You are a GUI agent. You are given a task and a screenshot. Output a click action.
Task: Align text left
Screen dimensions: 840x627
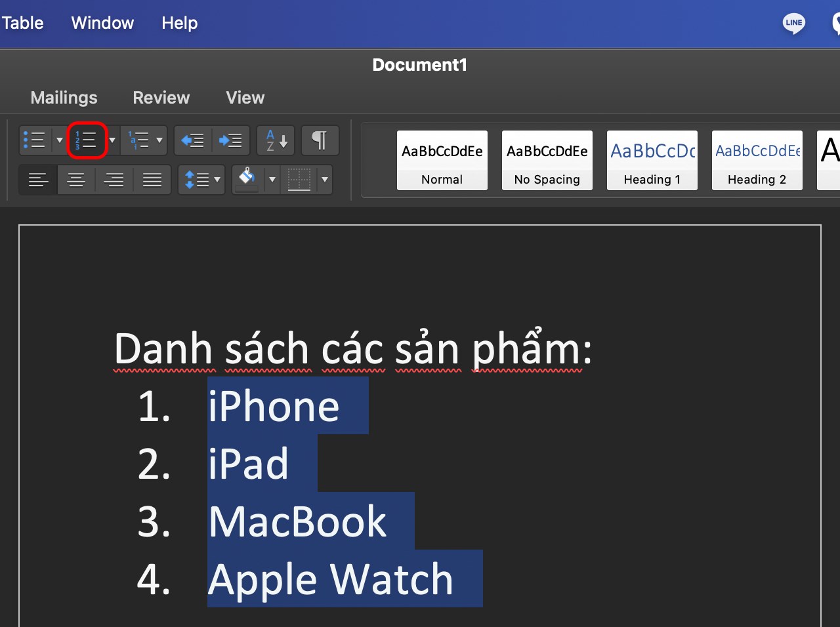39,179
